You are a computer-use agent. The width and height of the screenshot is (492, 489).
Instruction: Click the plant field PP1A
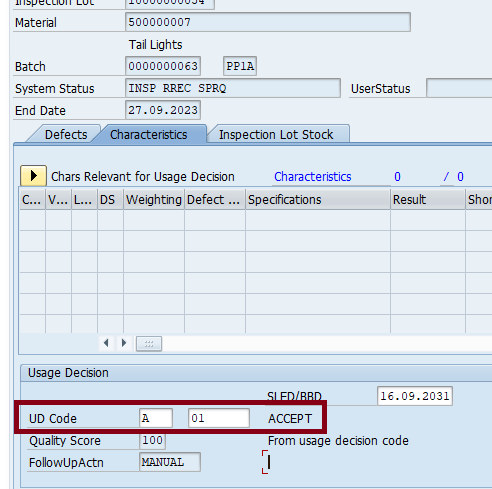[x=240, y=66]
